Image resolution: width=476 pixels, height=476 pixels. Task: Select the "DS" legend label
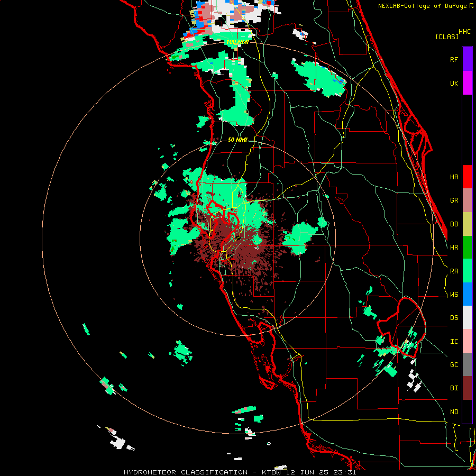click(454, 318)
